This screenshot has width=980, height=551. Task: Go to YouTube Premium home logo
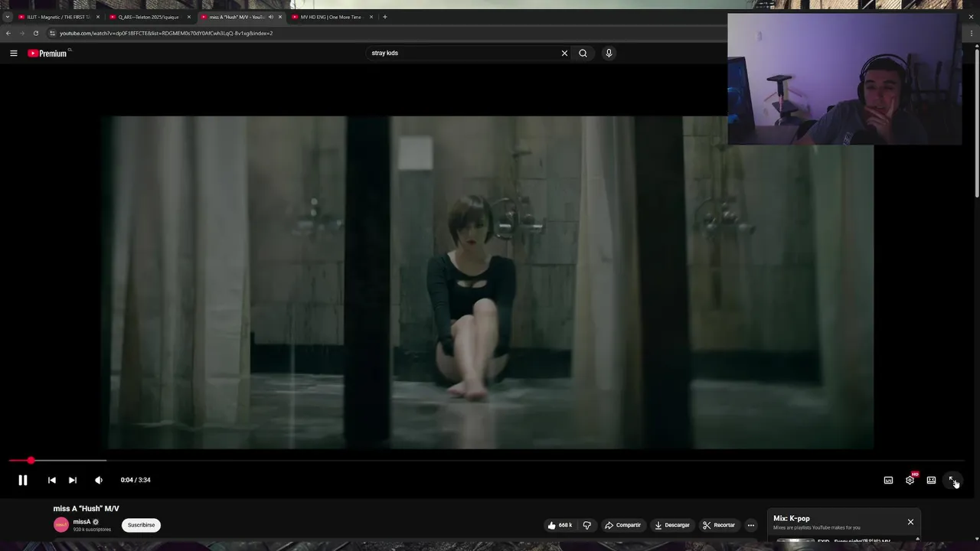[49, 53]
